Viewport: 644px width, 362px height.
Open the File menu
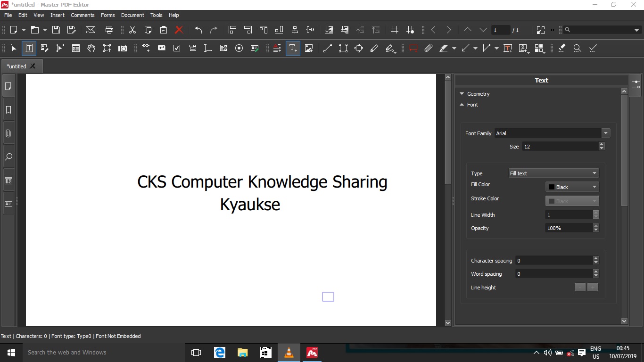click(x=8, y=15)
